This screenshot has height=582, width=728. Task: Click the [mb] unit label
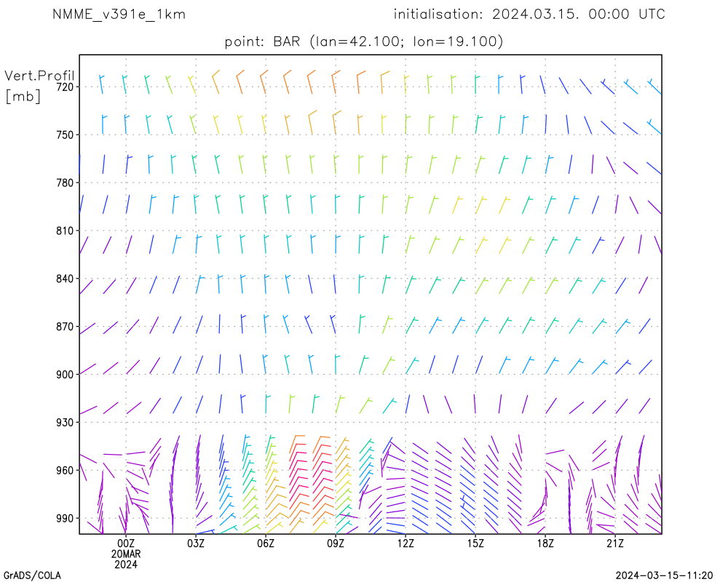[23, 96]
